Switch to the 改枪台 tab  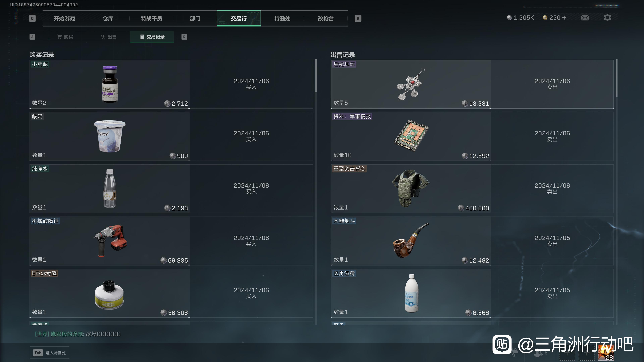pos(326,18)
